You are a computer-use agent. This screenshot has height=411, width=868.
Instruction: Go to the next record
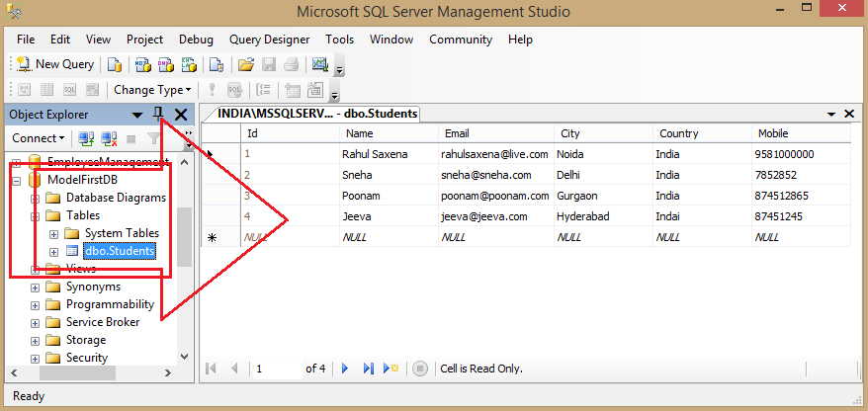345,369
